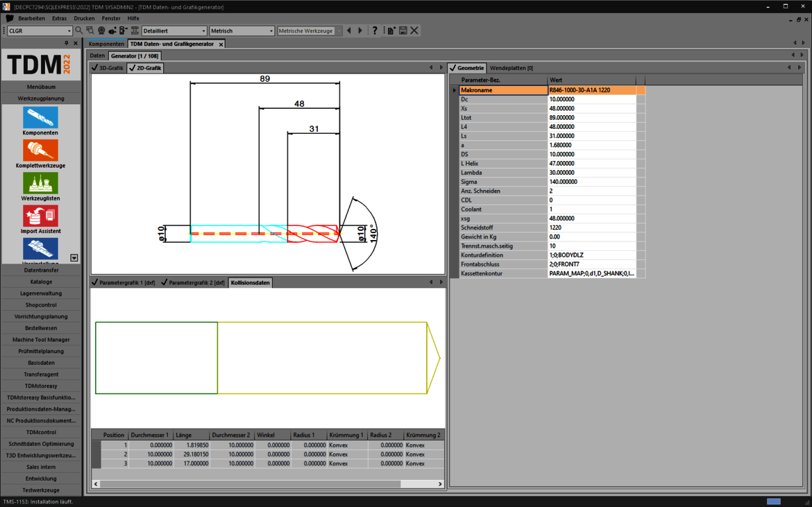Click the save disk icon in toolbar
Viewport: 812px width, 507px height.
coord(403,31)
